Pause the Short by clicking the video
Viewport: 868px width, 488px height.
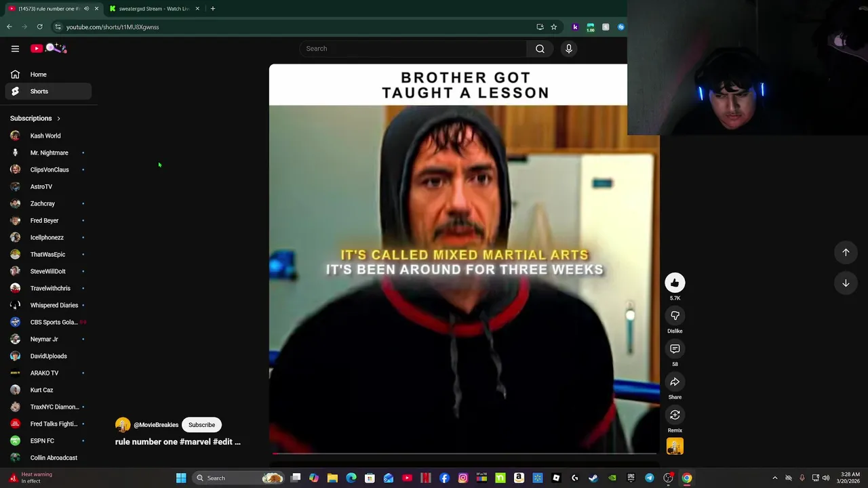[465, 259]
